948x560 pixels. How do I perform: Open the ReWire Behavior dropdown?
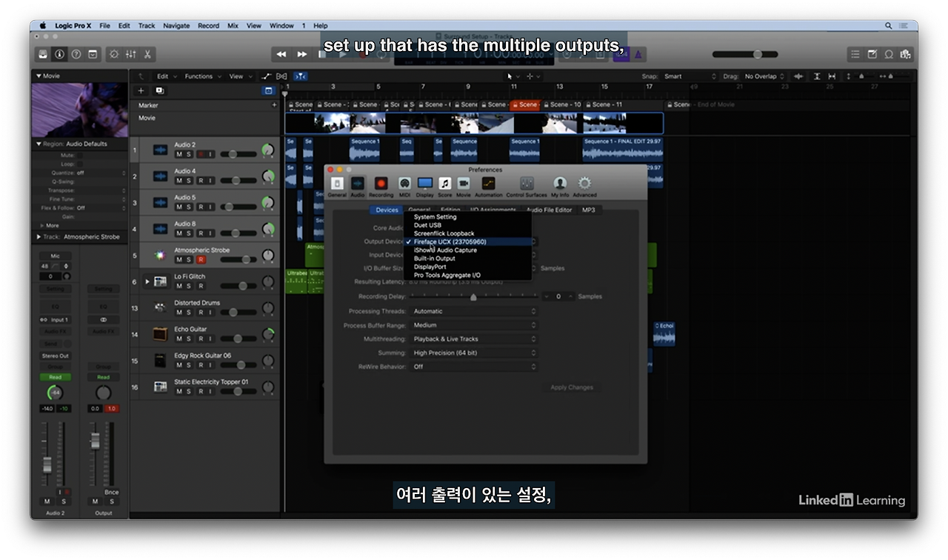coord(473,367)
